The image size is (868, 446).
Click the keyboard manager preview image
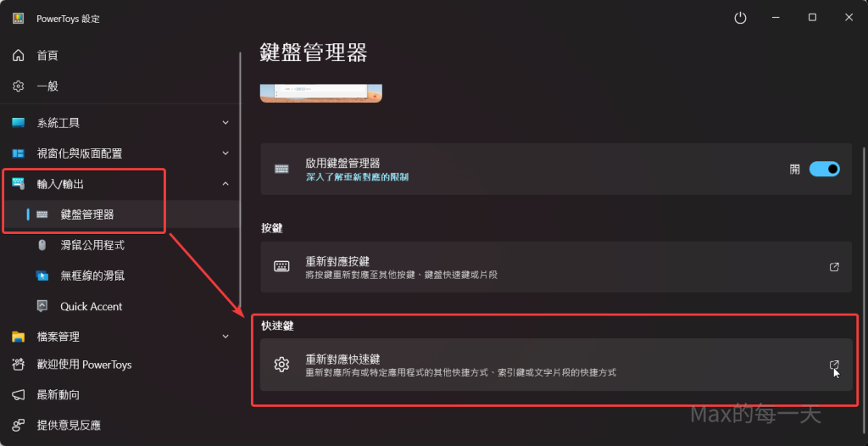click(320, 92)
